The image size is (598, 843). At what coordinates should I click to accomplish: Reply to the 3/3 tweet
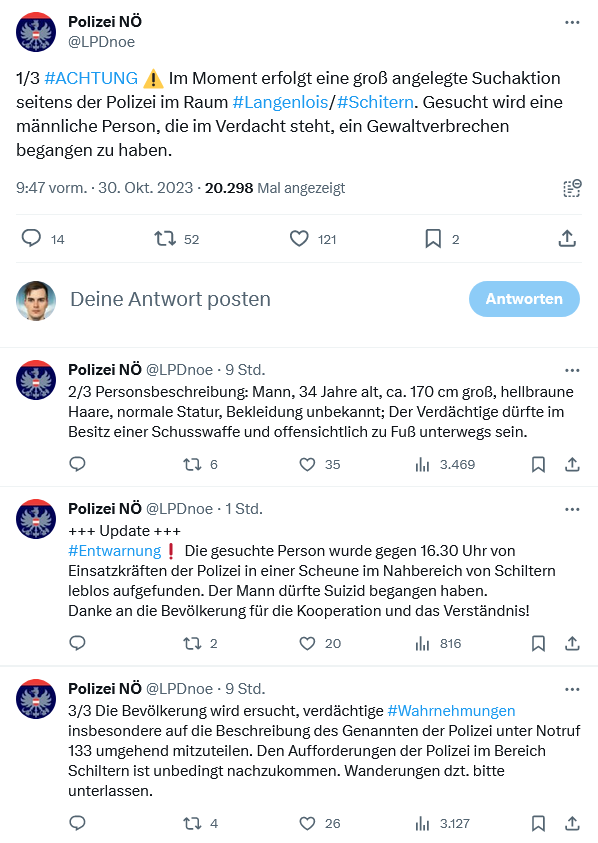(x=77, y=823)
